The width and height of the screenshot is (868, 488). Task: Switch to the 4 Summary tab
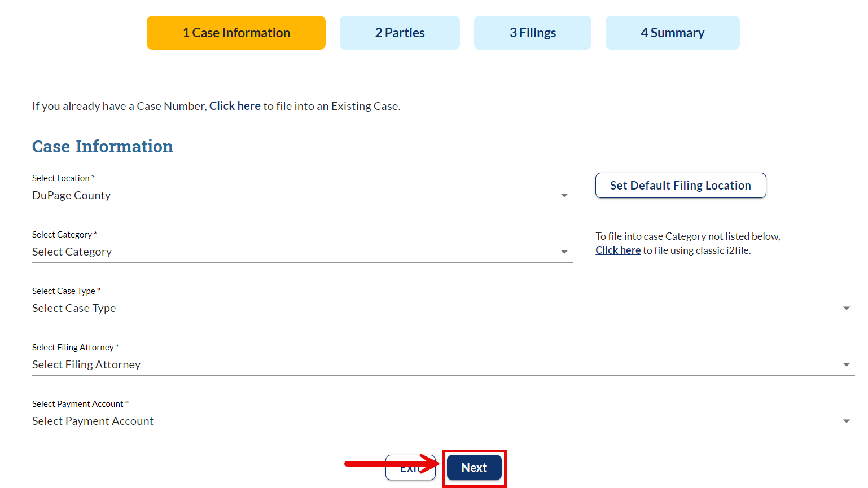tap(672, 32)
